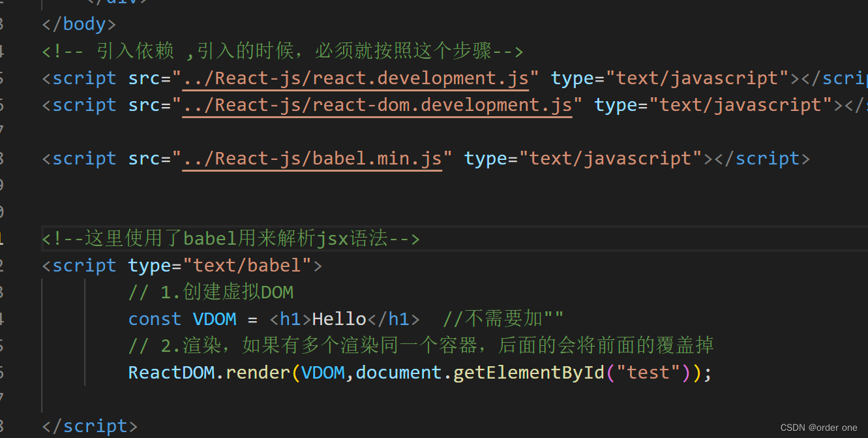Open the react.development.js link

(355, 77)
